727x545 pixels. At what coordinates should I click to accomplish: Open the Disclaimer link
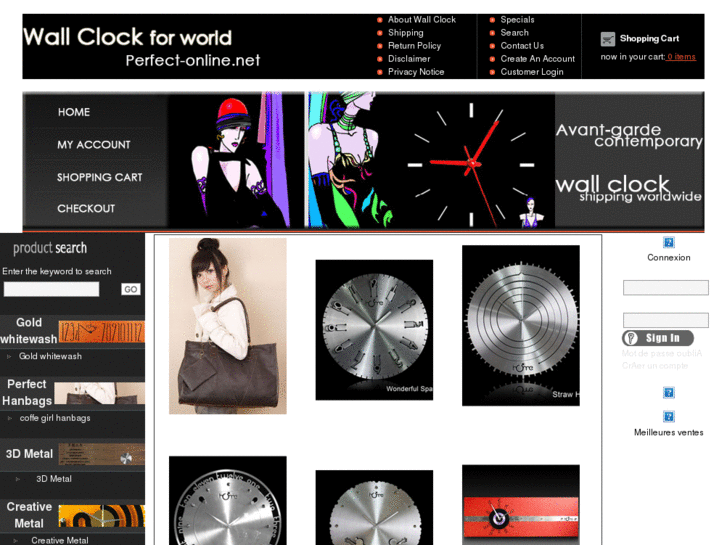[x=409, y=59]
